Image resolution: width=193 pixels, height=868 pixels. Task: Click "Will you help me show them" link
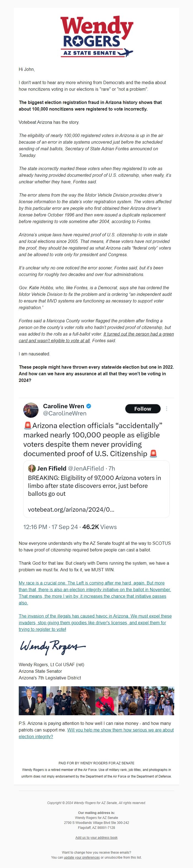[120, 730]
